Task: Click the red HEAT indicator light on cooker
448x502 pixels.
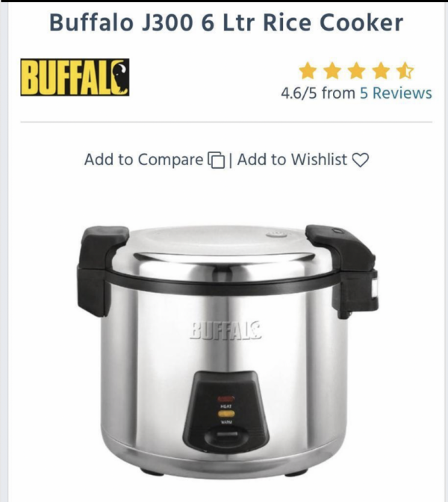Action: click(226, 399)
